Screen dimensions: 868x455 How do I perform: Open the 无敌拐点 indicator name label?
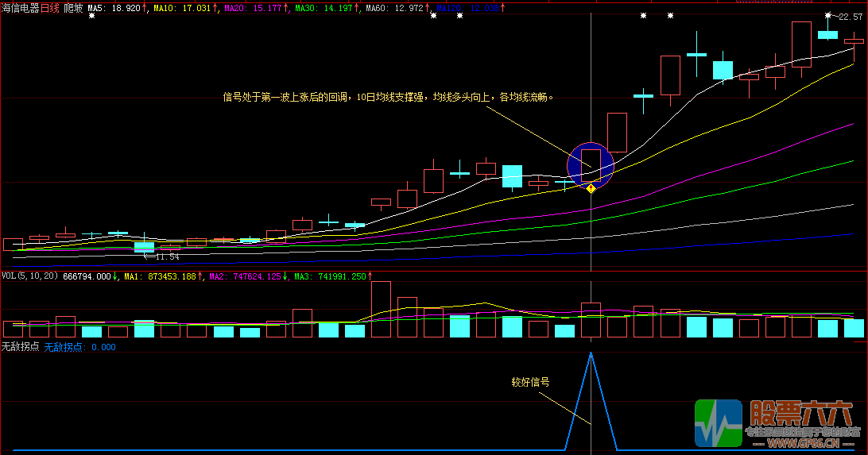coord(19,346)
